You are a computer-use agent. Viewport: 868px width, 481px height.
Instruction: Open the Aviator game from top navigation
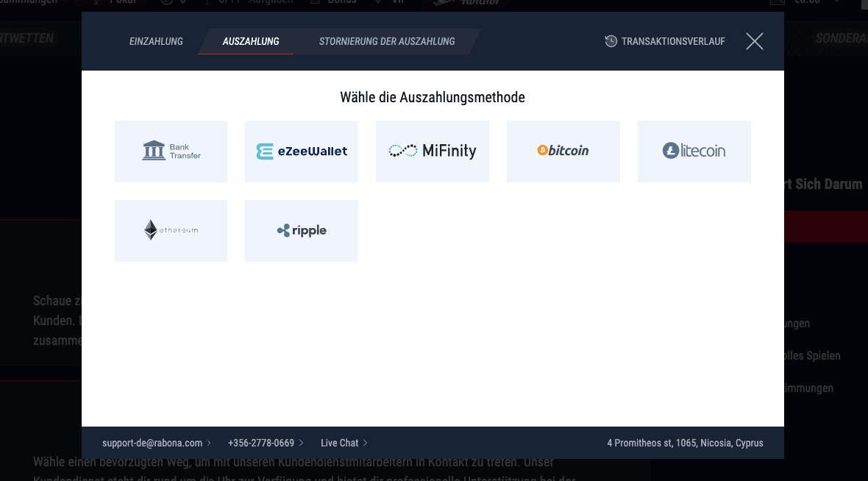[x=469, y=4]
